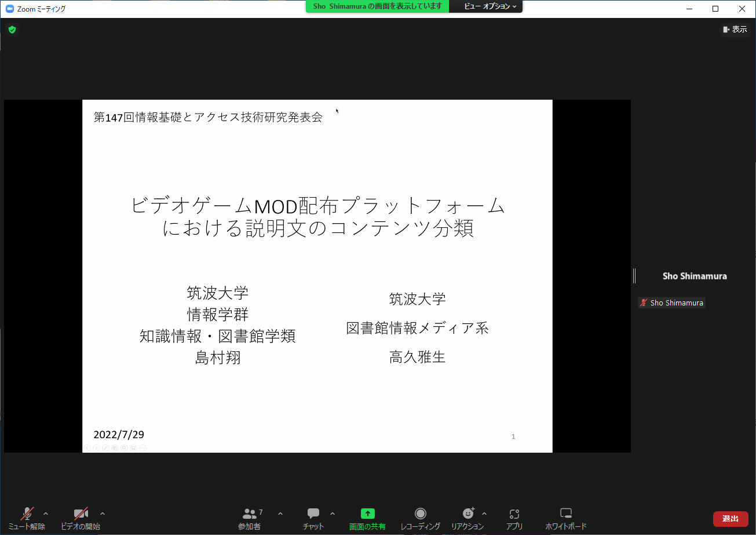Minimize the Zoom meeting window
The image size is (756, 535).
[689, 9]
